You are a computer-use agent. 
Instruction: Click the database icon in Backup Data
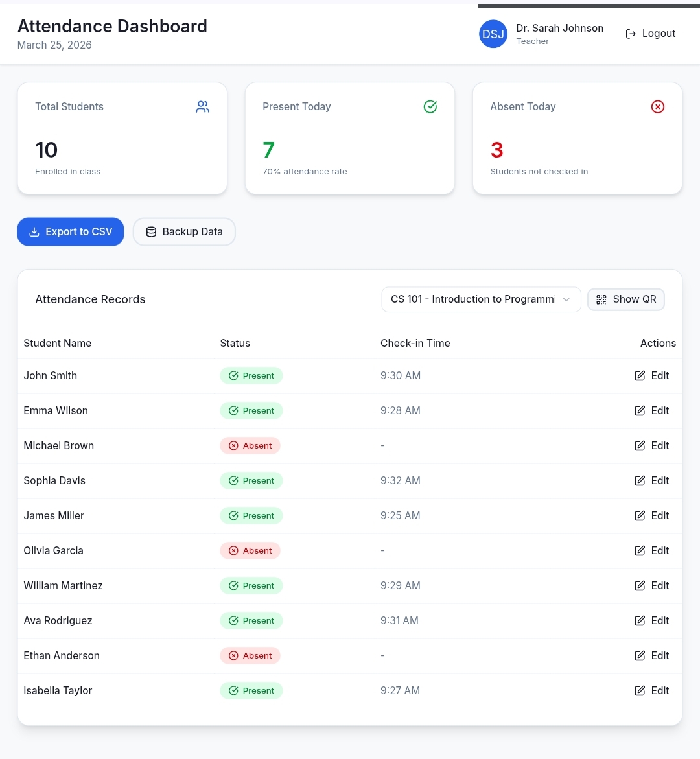[151, 232]
